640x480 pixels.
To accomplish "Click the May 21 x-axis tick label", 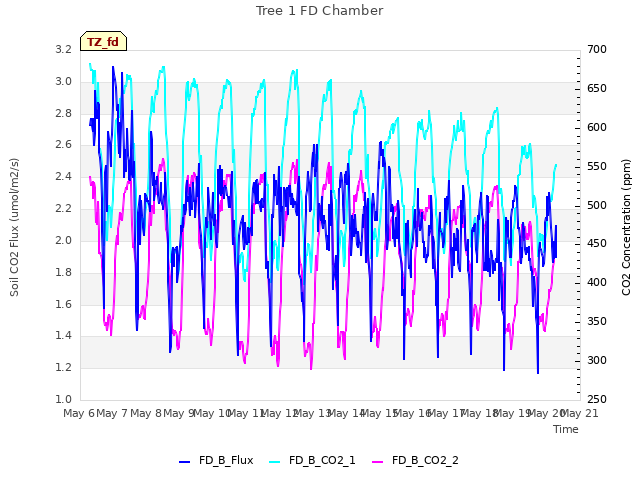I will [x=580, y=413].
